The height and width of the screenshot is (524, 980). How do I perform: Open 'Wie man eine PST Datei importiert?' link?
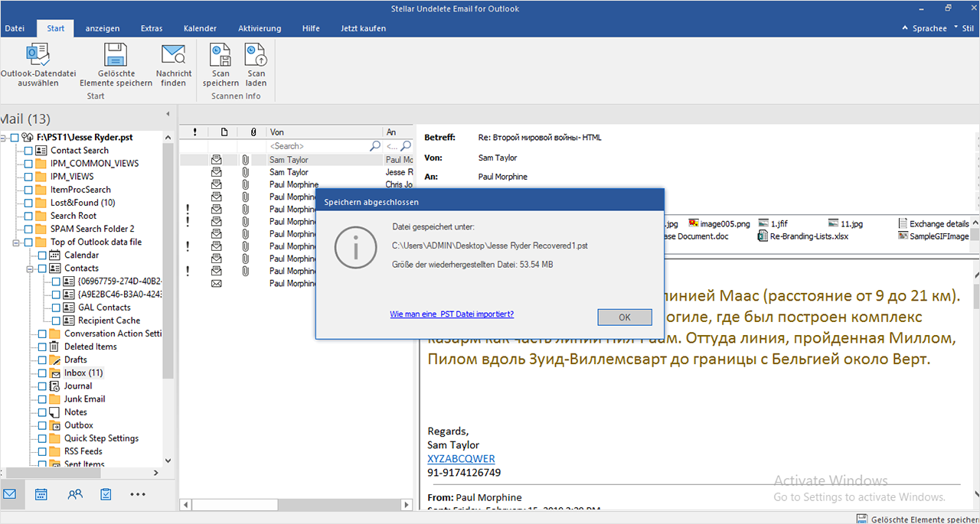(x=451, y=314)
